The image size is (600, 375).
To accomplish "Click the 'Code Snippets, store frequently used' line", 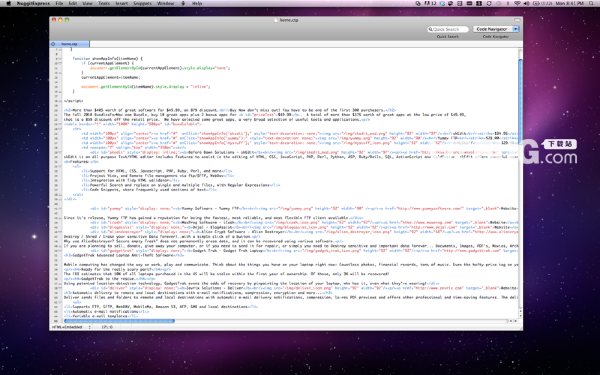I will tap(149, 189).
